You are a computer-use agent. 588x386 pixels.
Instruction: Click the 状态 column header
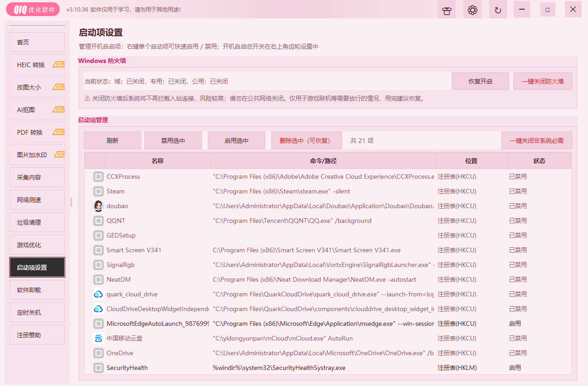[539, 161]
